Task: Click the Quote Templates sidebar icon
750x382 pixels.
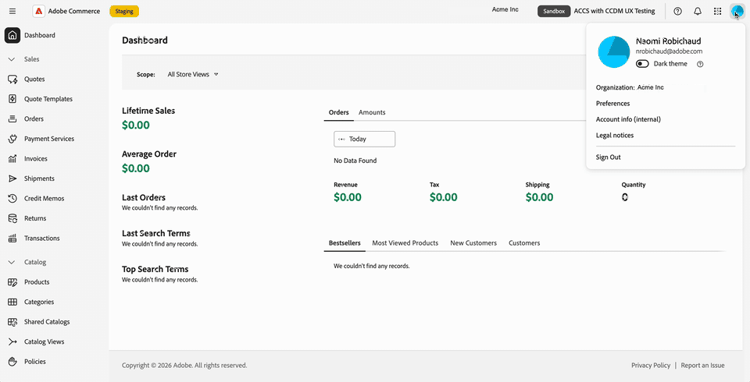Action: 12,99
